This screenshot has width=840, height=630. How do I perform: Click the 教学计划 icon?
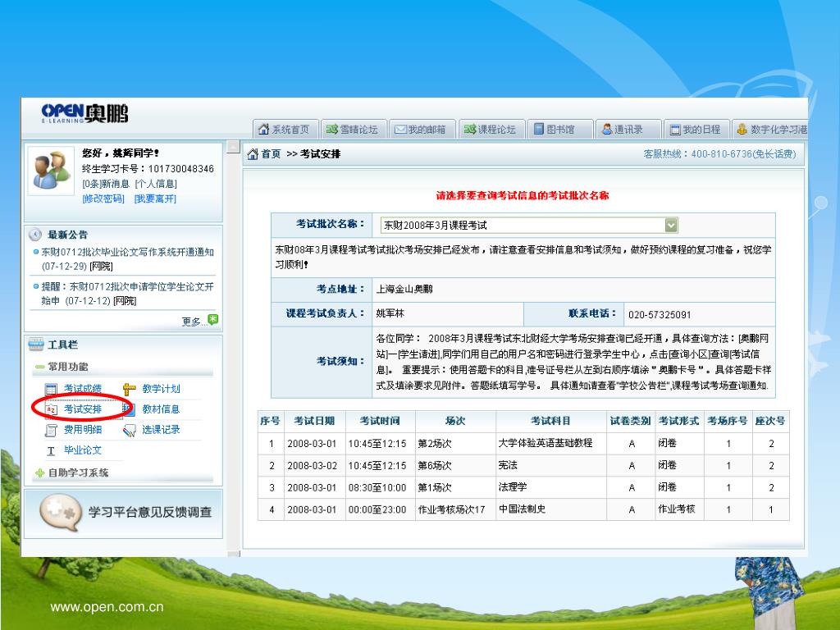(x=129, y=389)
